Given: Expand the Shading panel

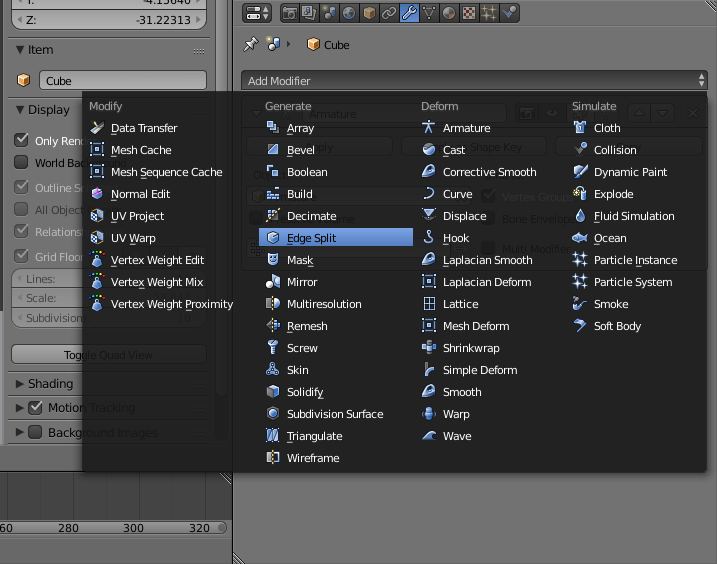Looking at the screenshot, I should pos(50,384).
